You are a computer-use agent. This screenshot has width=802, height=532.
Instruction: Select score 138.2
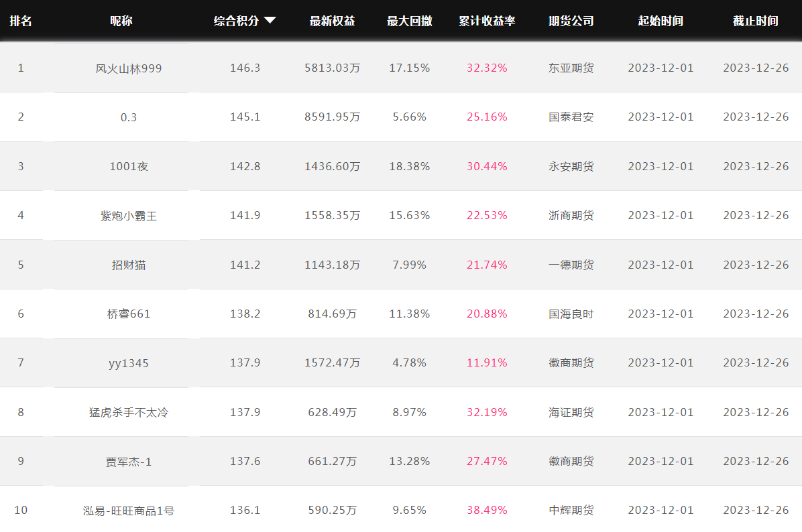coord(245,314)
